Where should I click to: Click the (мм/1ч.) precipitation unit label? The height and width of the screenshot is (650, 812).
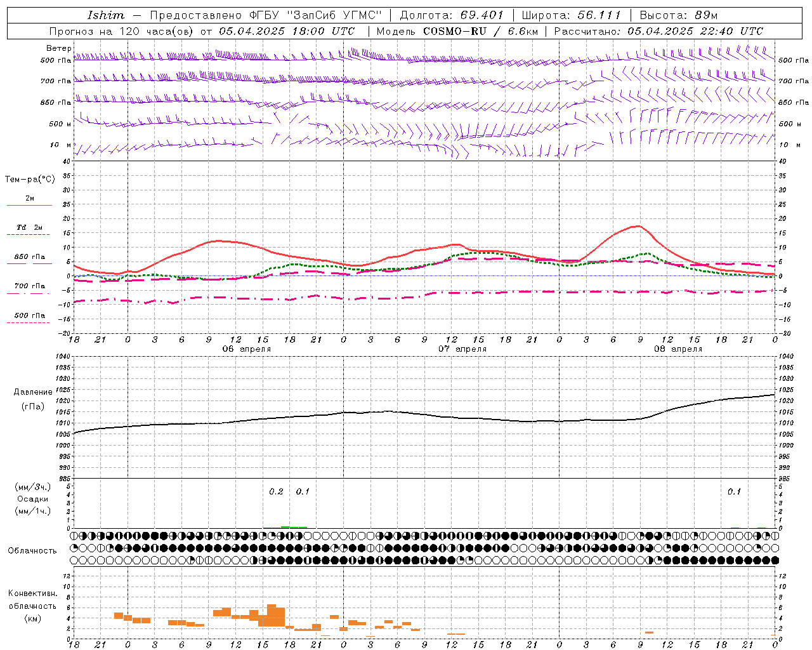point(32,511)
